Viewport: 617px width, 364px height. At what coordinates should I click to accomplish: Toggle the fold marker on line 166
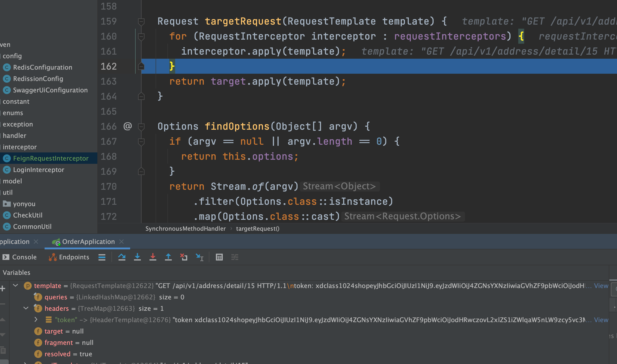pyautogui.click(x=141, y=126)
